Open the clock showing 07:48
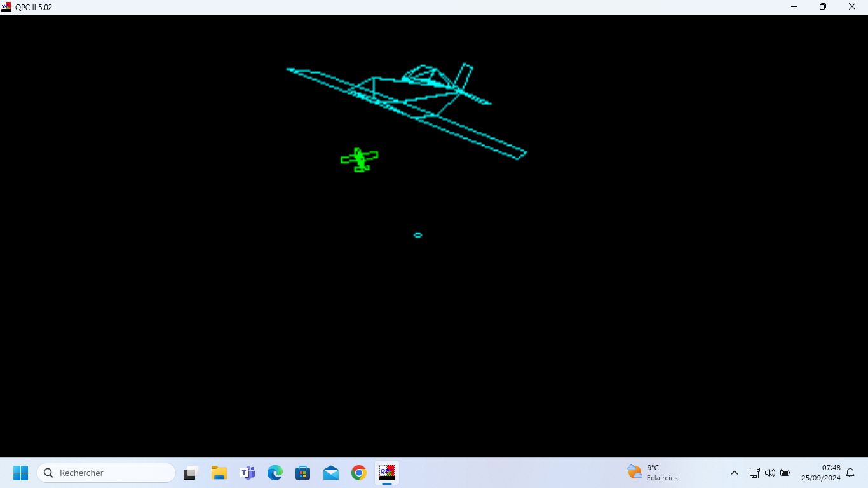This screenshot has width=868, height=488. pyautogui.click(x=821, y=473)
